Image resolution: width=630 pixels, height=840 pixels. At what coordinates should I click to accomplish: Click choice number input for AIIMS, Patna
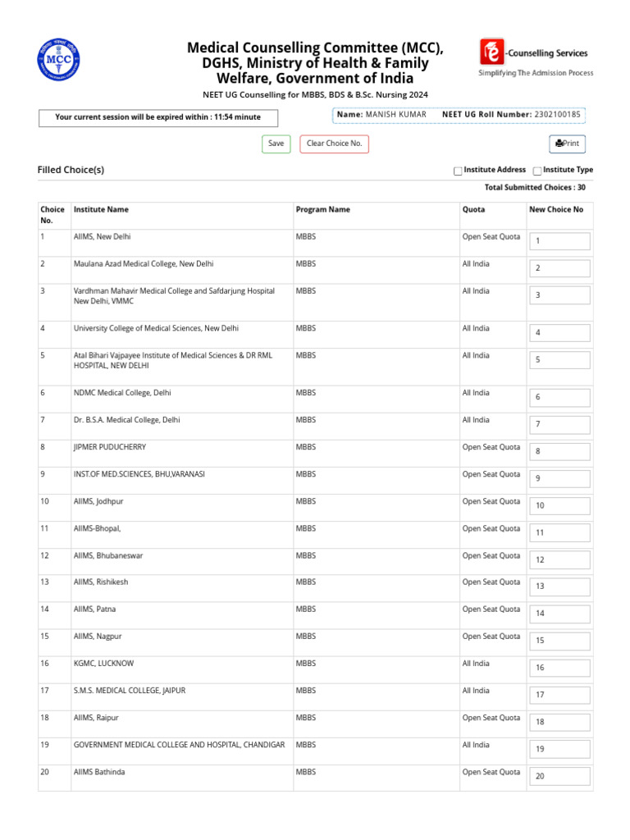point(559,614)
